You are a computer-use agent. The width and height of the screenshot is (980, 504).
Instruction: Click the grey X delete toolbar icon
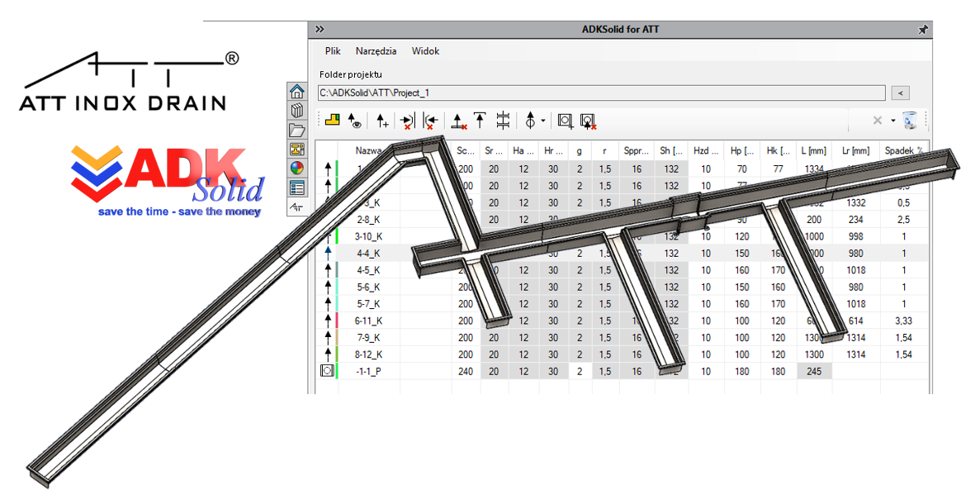pyautogui.click(x=878, y=121)
